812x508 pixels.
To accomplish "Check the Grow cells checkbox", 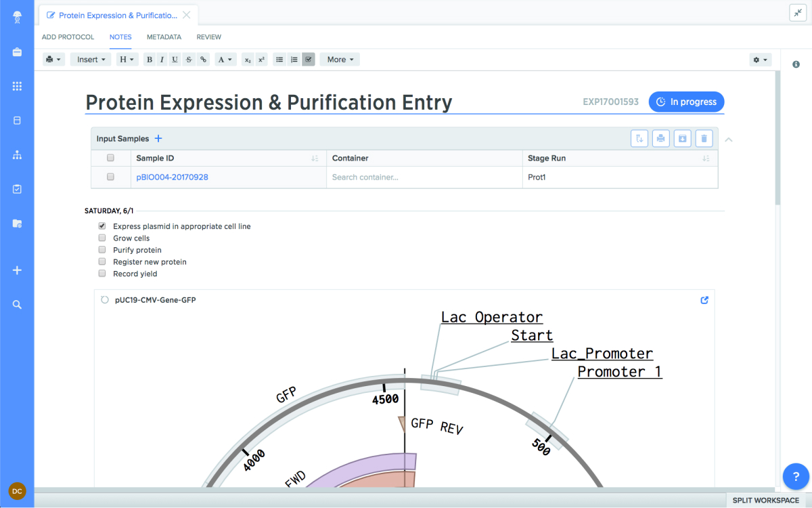I will [x=102, y=238].
